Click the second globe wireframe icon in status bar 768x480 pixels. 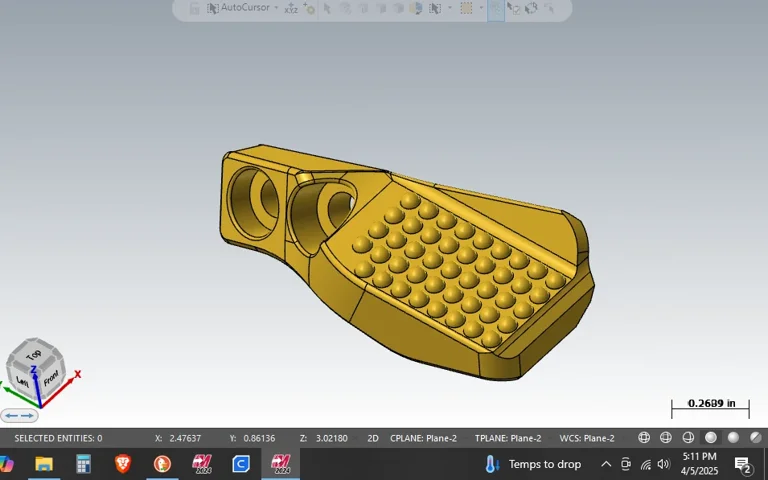pos(666,438)
